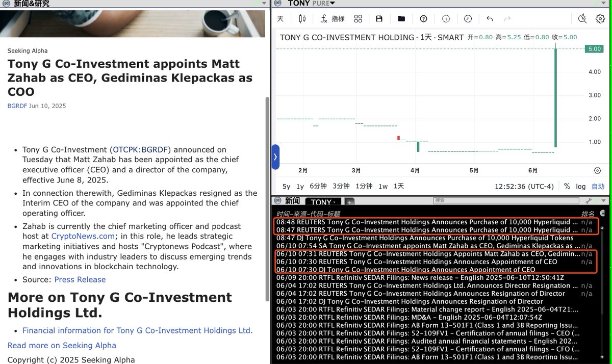
Task: Open the PURE dropdown next to TONY
Action: (323, 3)
